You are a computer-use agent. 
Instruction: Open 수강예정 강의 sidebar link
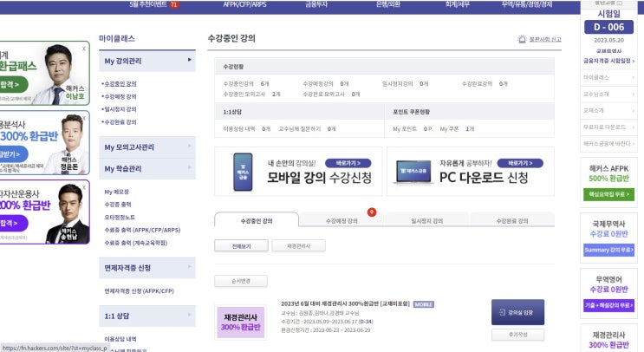[120, 96]
